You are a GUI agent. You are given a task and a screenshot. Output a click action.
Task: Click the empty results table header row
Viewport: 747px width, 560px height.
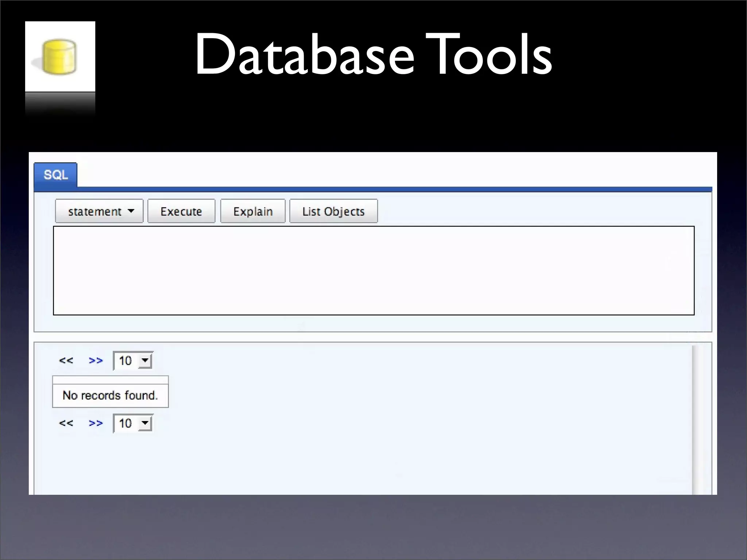(110, 380)
